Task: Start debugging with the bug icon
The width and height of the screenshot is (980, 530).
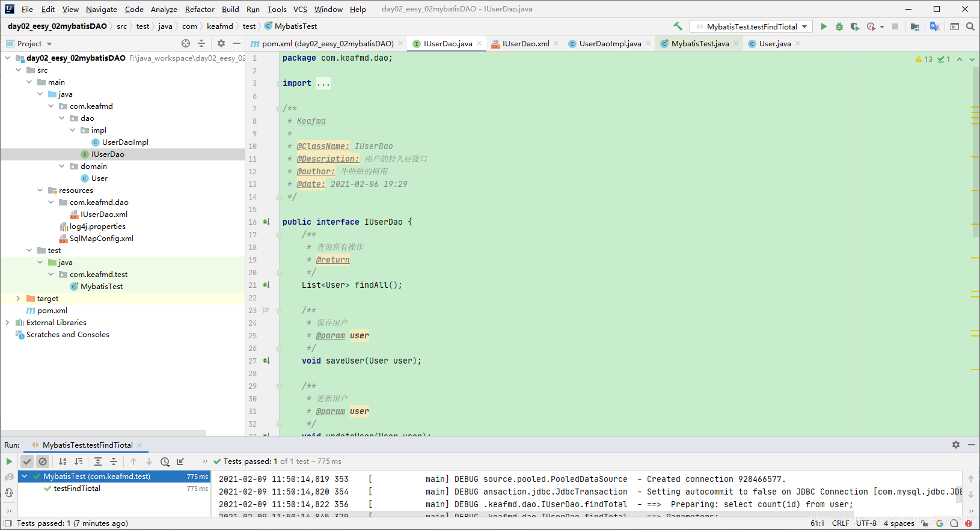Action: [839, 26]
